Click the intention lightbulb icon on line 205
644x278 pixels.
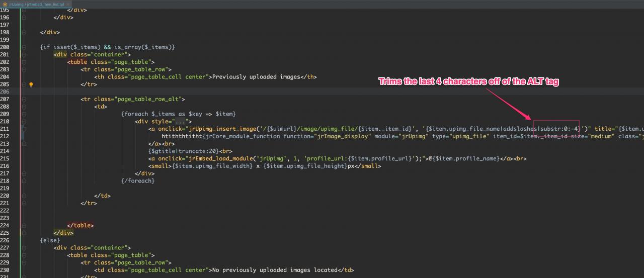[x=31, y=84]
